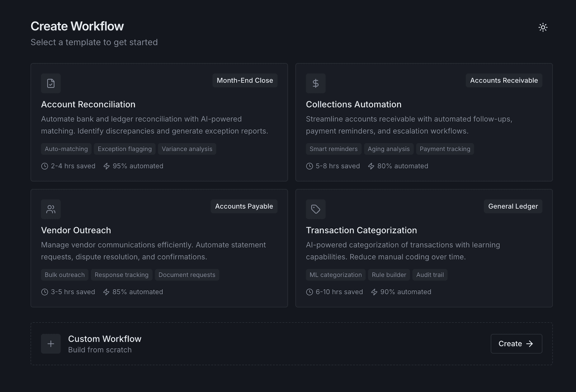Click the Vendor Outreach people icon

[51, 209]
